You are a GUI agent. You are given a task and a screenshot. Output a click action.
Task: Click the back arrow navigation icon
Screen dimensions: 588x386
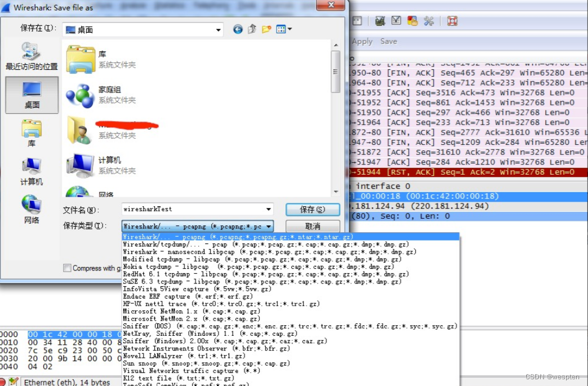coord(238,29)
